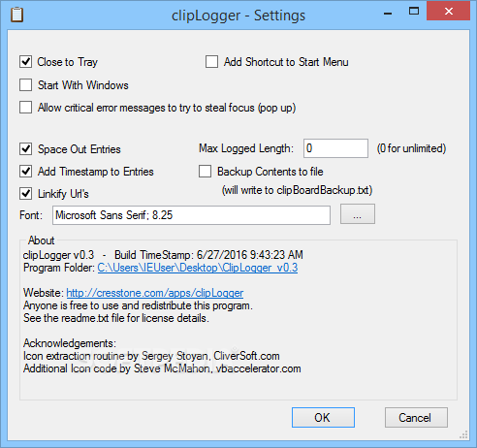Click the clipLogger clipboard icon in title bar
This screenshot has height=448, width=477.
click(x=16, y=16)
